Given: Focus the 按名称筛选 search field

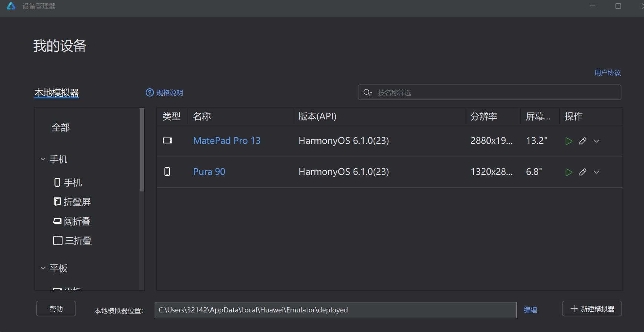Looking at the screenshot, I should click(x=489, y=92).
